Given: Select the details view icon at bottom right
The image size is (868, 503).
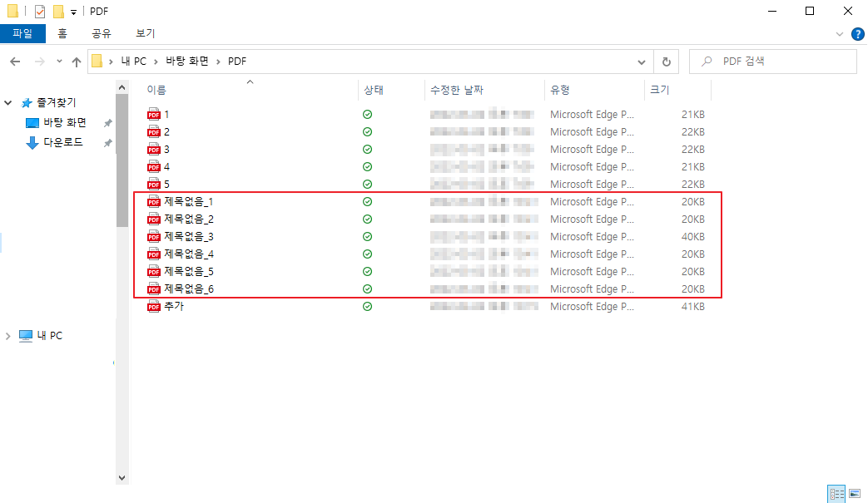Looking at the screenshot, I should tap(838, 494).
